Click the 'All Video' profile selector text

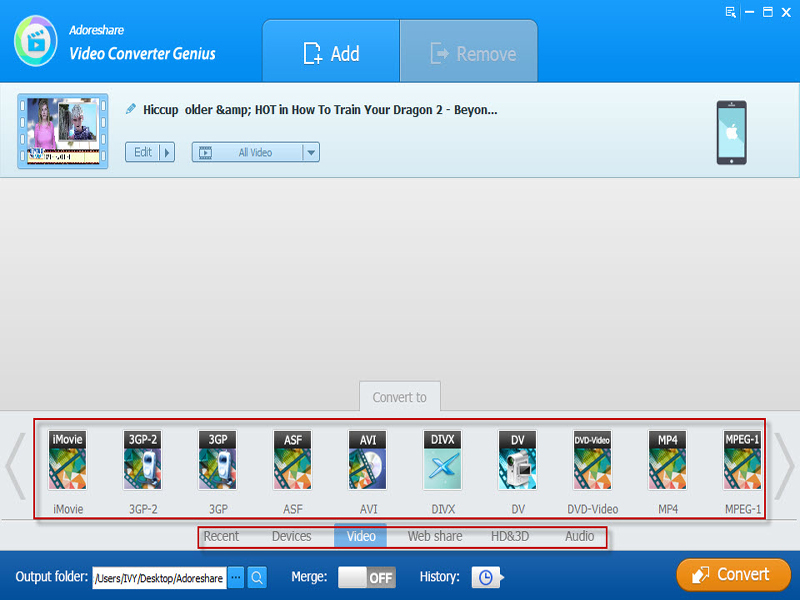255,152
